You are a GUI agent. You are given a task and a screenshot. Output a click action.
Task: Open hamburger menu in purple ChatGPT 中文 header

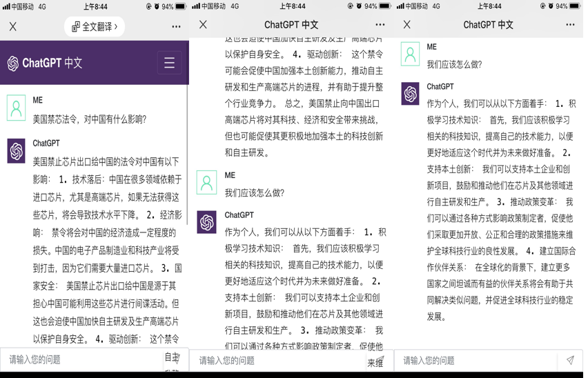coord(170,63)
